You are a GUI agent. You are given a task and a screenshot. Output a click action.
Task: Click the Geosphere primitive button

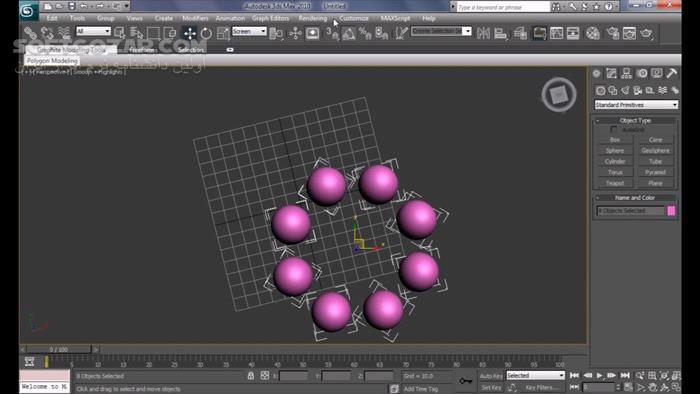pos(655,151)
